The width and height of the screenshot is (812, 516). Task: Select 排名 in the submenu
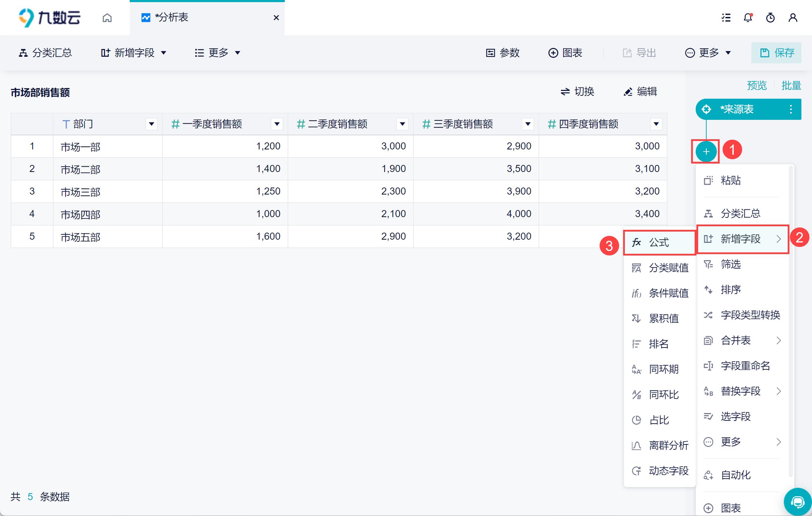point(659,344)
